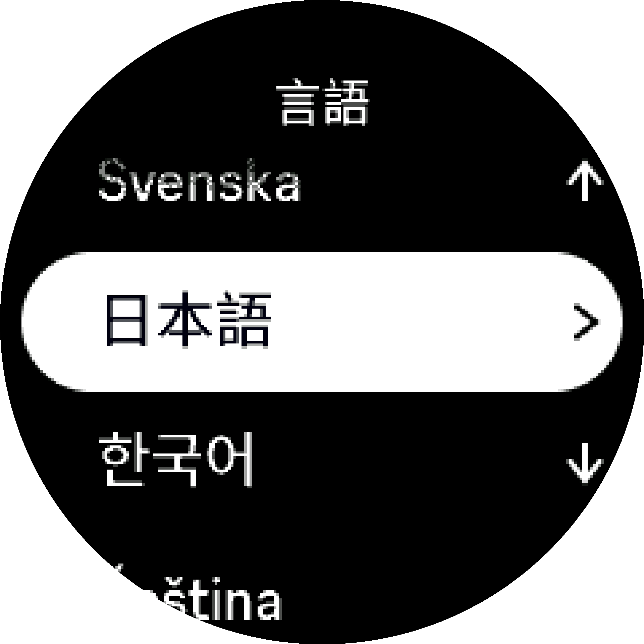The image size is (644, 644).
Task: Tap the down arrow icon
Action: [585, 463]
